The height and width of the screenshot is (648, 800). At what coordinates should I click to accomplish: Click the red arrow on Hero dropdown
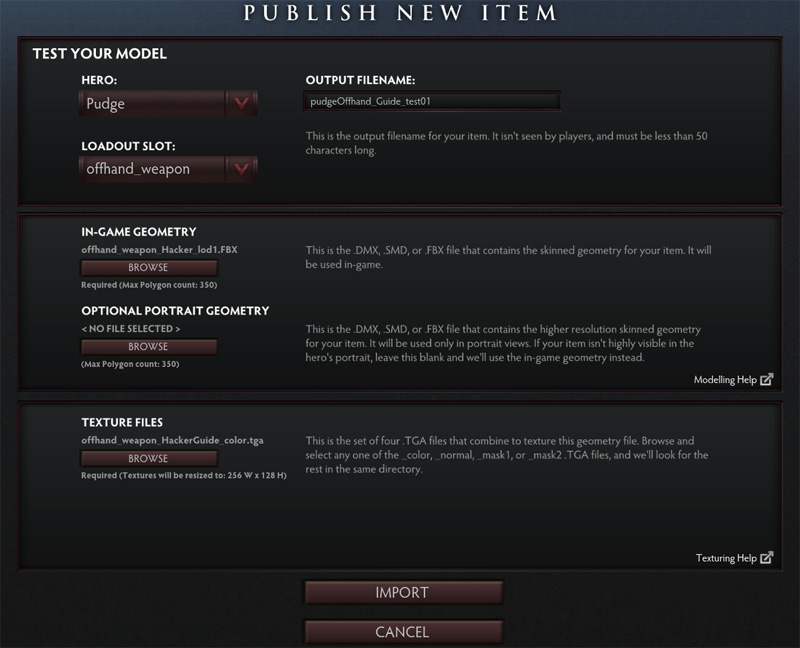pos(241,103)
